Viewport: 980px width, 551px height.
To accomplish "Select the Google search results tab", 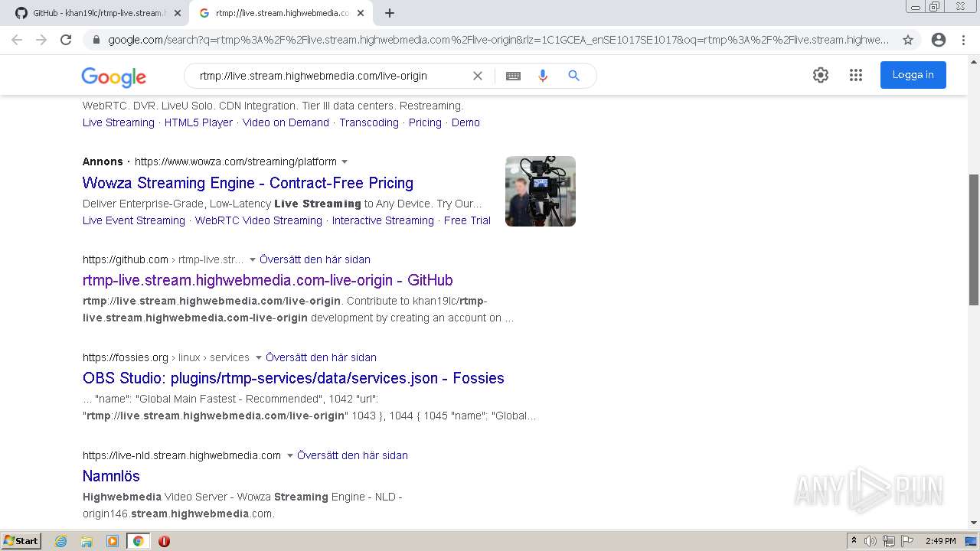I will click(280, 13).
